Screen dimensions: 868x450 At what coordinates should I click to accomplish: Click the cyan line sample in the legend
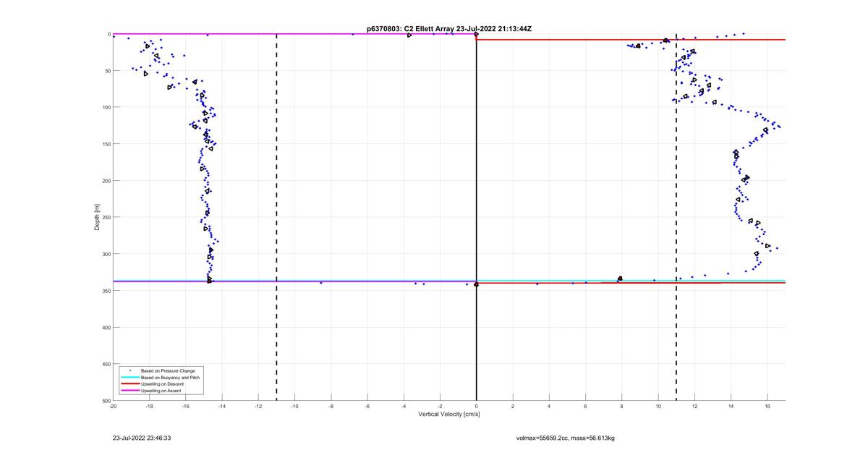[x=129, y=377]
